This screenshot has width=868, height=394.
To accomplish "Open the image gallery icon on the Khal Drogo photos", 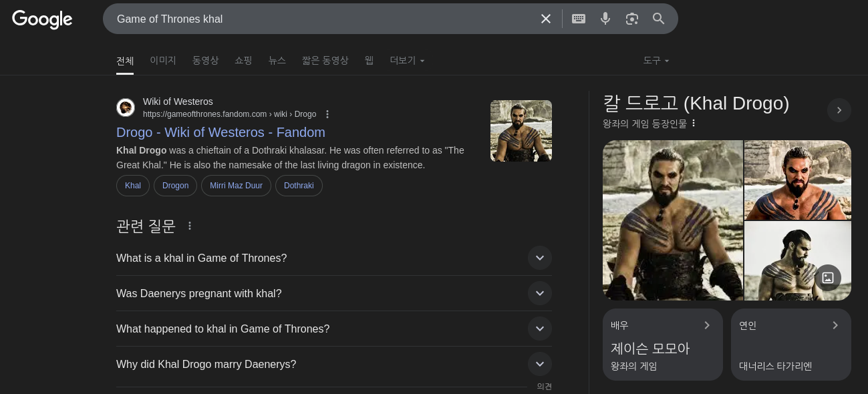I will [x=828, y=278].
